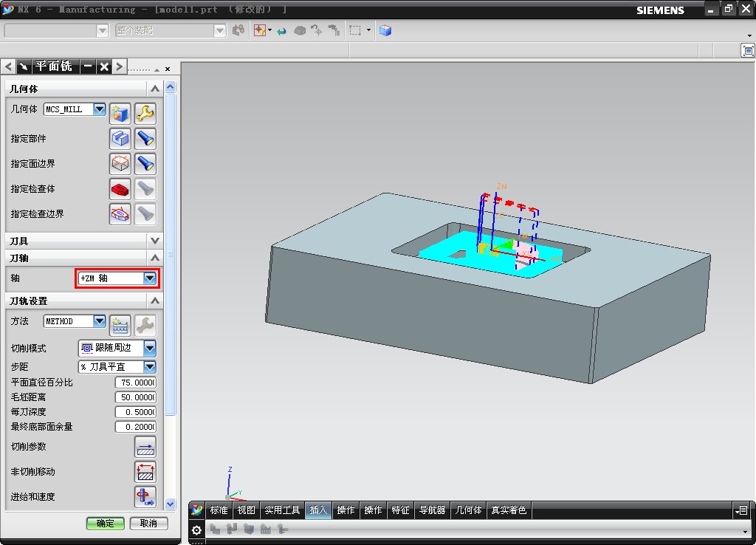Screen dimensions: 756x545
Task: Close the 平面铣 dialog with X button
Action: click(x=104, y=66)
